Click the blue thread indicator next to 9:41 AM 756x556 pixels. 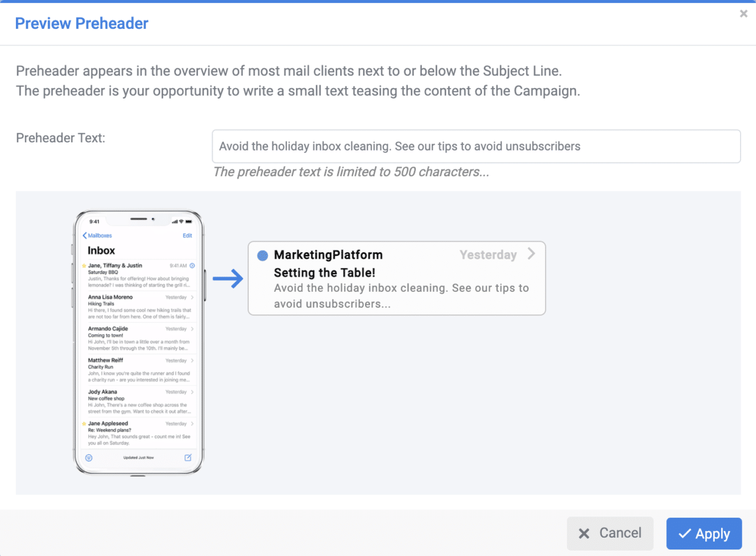(192, 266)
